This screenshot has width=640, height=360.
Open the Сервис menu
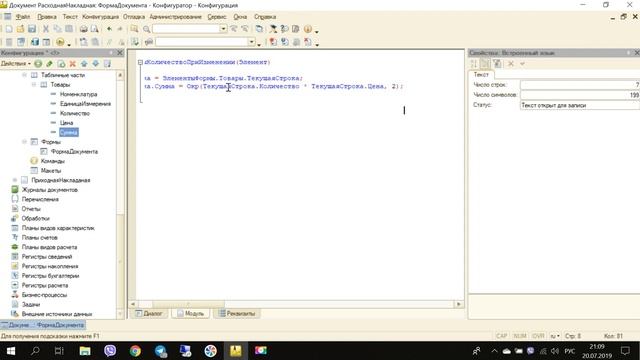pos(217,17)
